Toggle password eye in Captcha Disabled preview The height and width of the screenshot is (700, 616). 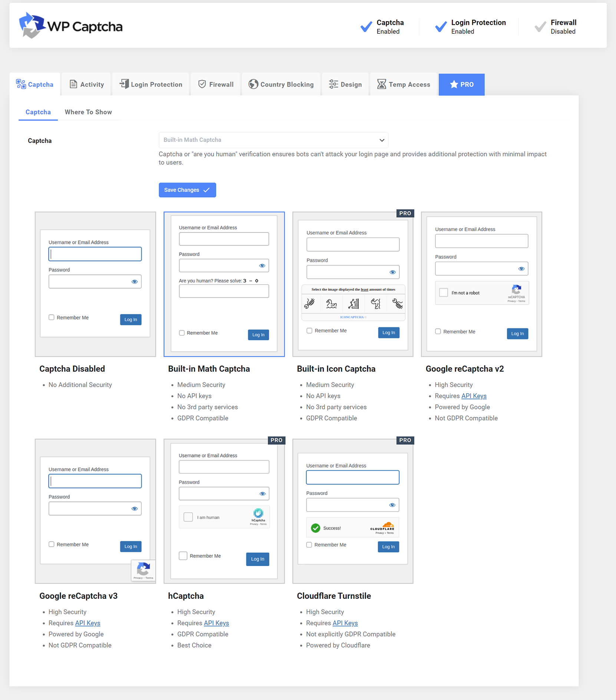[x=135, y=282]
